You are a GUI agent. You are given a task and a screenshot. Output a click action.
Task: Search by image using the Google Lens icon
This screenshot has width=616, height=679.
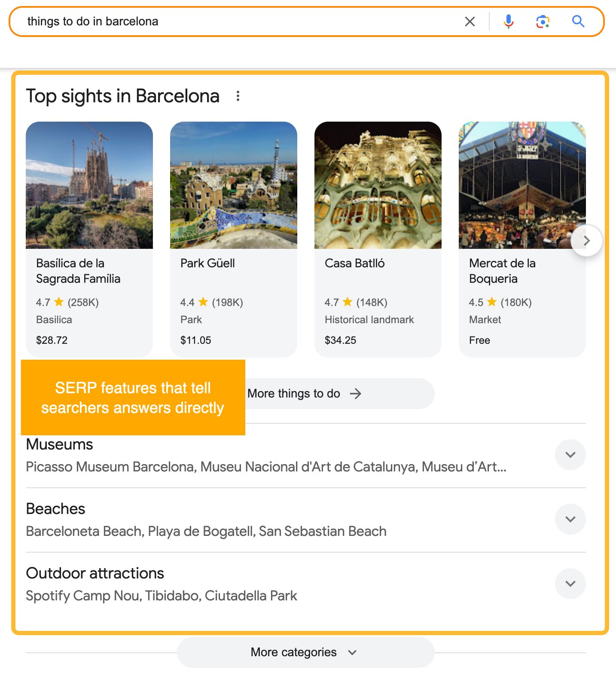click(x=542, y=21)
